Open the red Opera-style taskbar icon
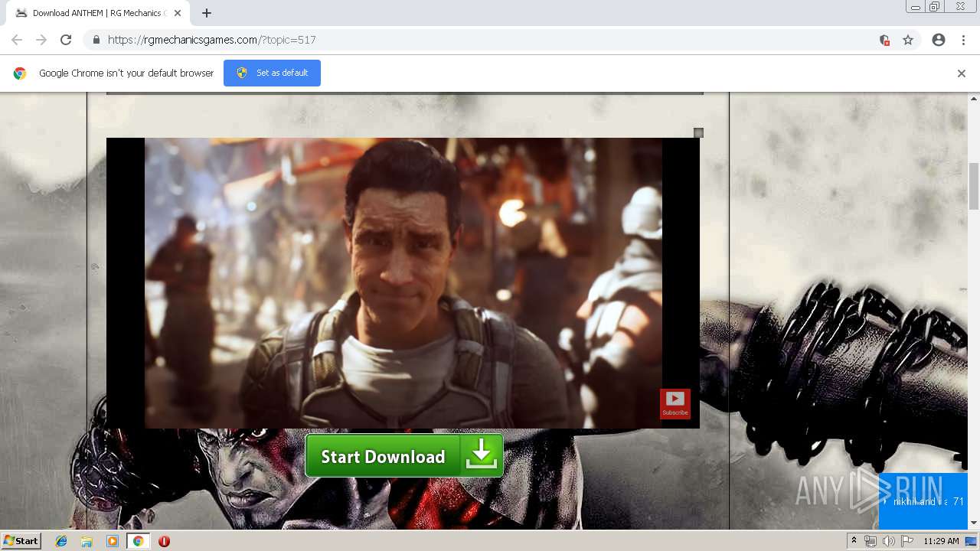980x551 pixels. [x=164, y=541]
